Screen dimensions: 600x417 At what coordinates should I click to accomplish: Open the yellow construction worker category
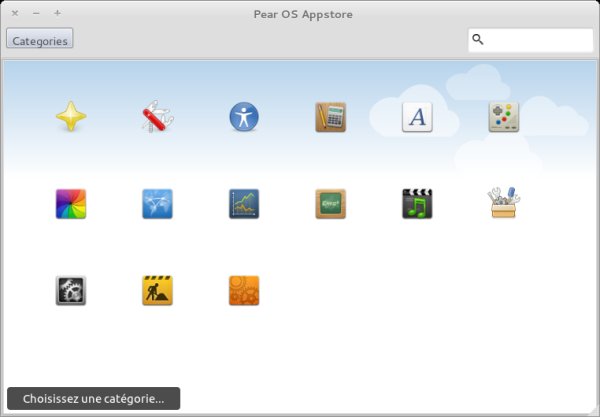click(x=158, y=291)
